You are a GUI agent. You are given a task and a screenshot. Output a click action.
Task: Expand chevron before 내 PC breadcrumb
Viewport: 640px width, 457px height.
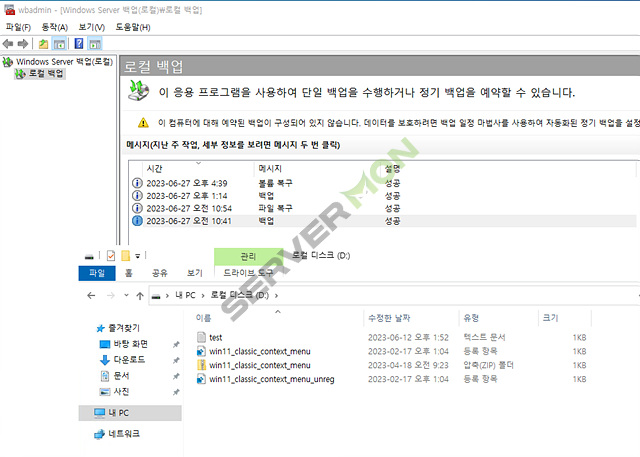coord(167,295)
